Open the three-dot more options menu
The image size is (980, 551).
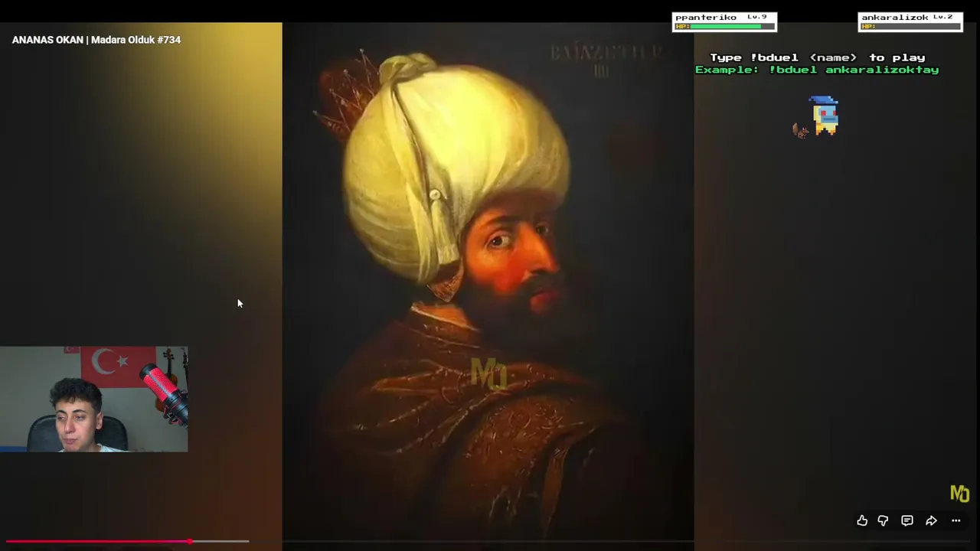point(955,521)
